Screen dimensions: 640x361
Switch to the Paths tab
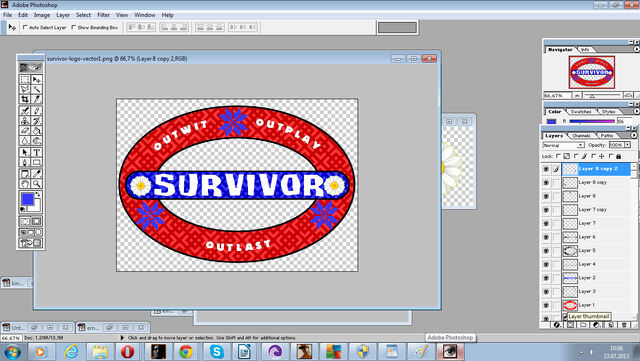coord(607,136)
